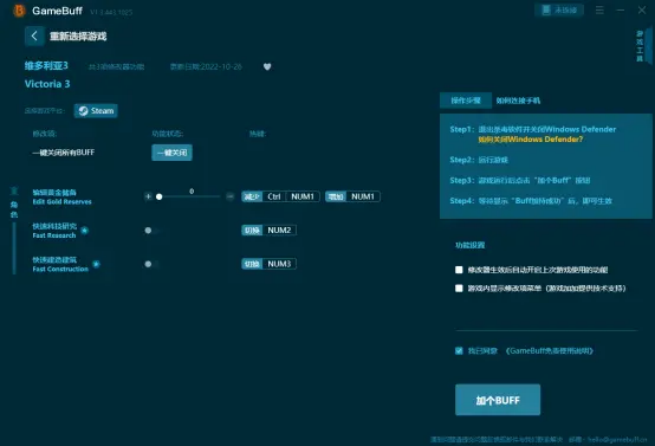Toggle the Fast Research switch
Image resolution: width=655 pixels, height=446 pixels.
click(x=151, y=230)
